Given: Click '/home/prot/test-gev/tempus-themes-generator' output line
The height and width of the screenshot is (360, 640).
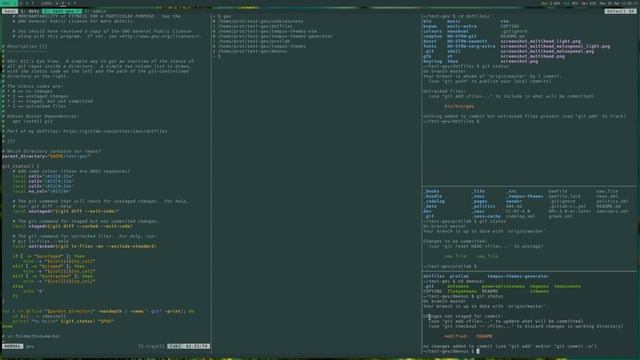Looking at the screenshot, I should 275,36.
